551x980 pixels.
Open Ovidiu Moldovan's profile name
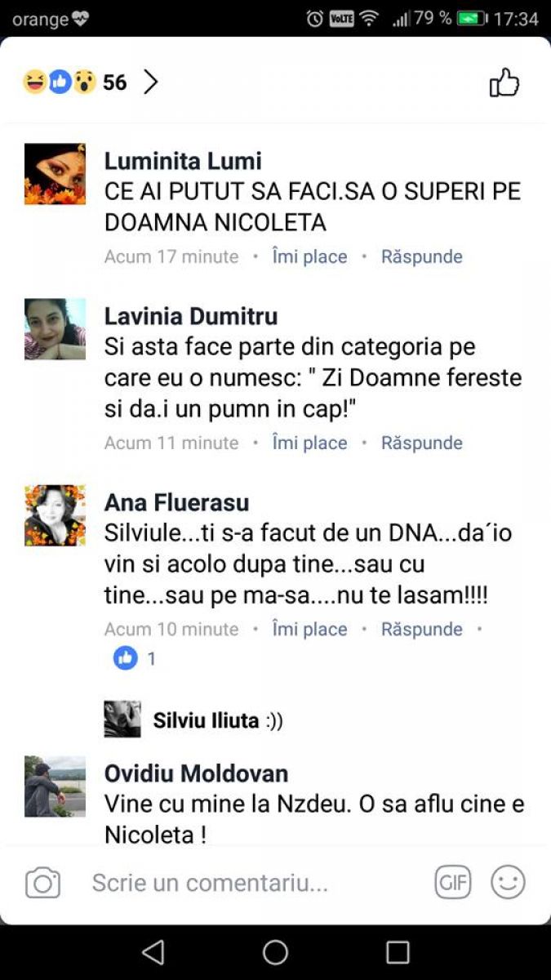click(x=196, y=773)
